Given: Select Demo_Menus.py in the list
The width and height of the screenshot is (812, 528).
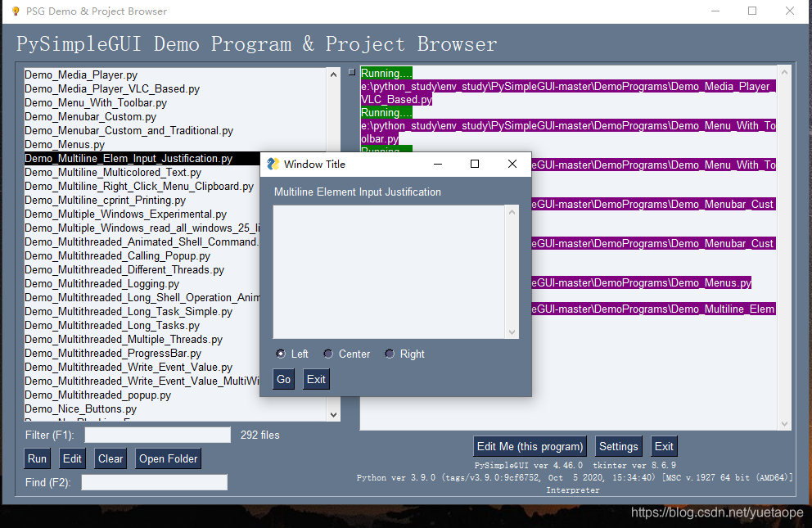Looking at the screenshot, I should (175, 145).
